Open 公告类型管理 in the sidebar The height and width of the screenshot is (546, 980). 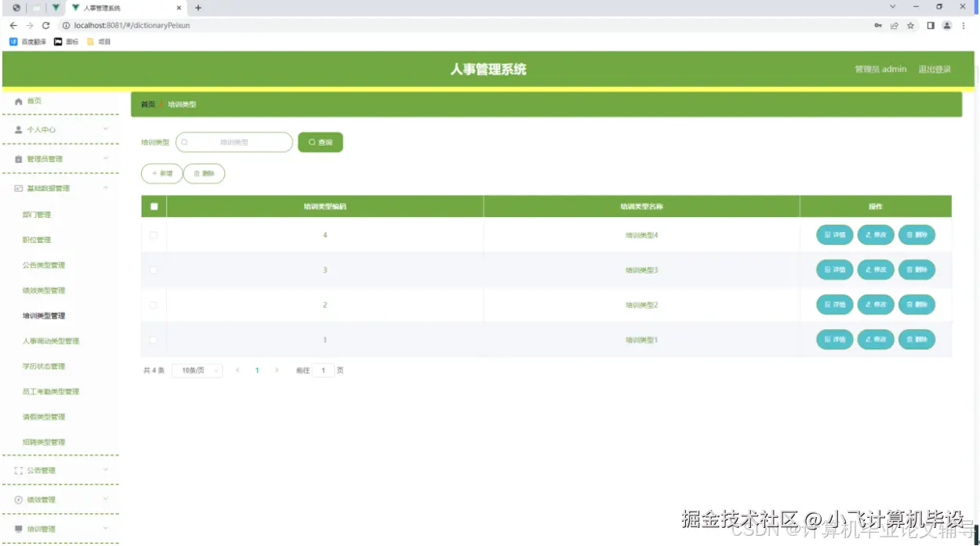point(44,266)
